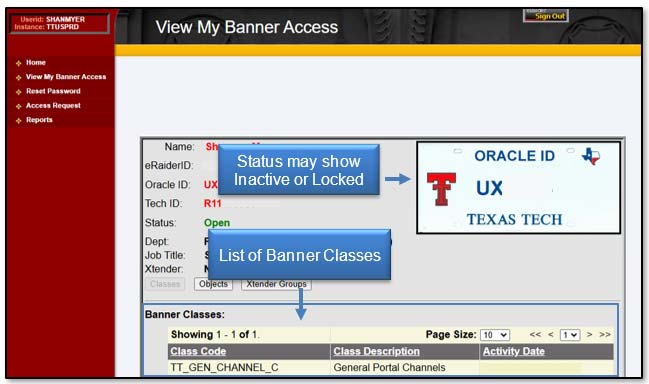The width and height of the screenshot is (649, 384).
Task: Go to previous page with < link
Action: pos(550,334)
